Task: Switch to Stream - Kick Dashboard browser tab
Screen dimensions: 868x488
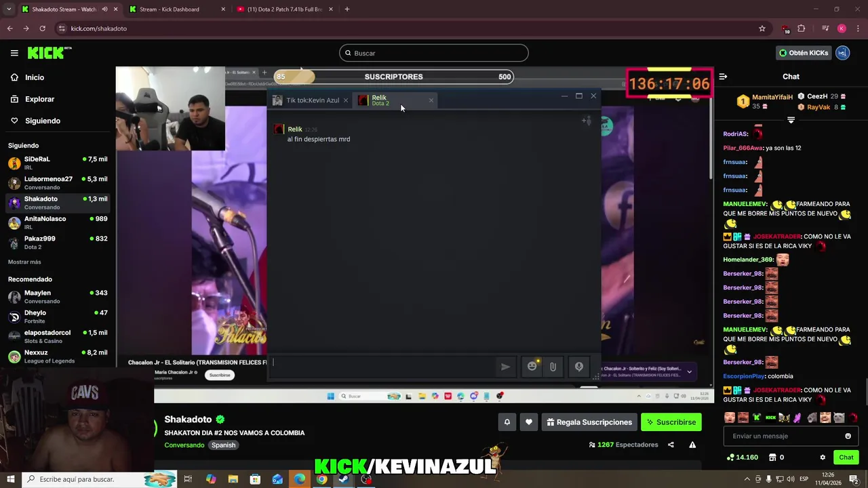Action: [x=178, y=9]
